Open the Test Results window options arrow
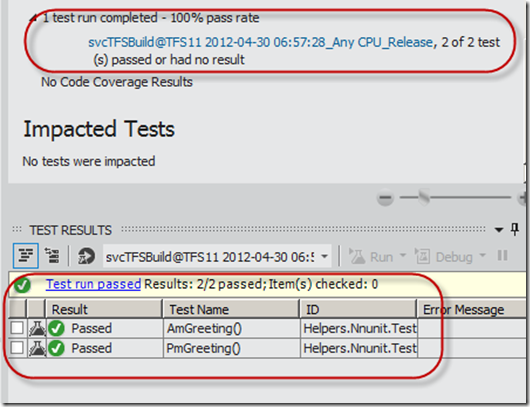 (x=499, y=230)
